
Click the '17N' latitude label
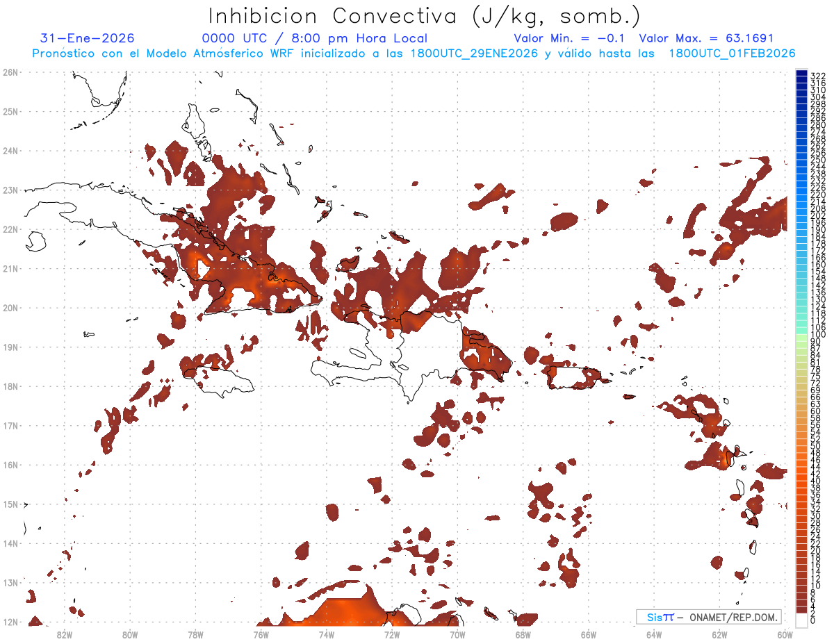[x=10, y=425]
